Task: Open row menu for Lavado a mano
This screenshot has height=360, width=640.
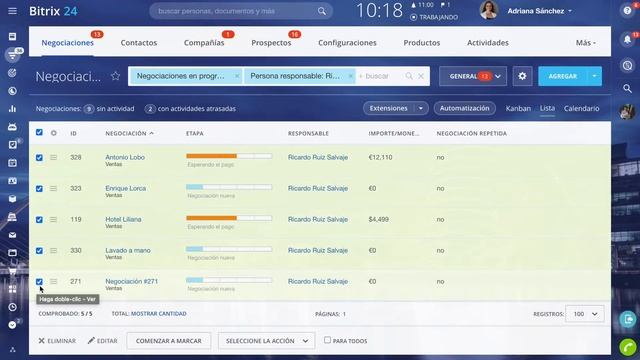Action: coord(53,250)
